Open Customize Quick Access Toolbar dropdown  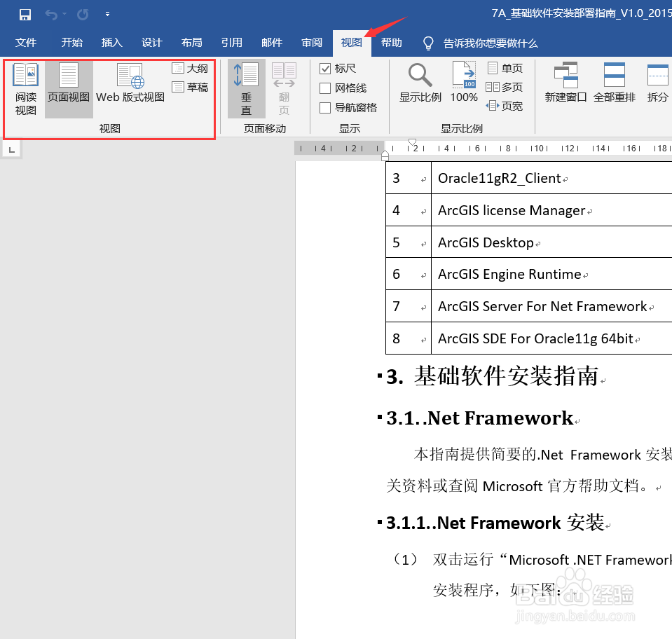tap(108, 14)
